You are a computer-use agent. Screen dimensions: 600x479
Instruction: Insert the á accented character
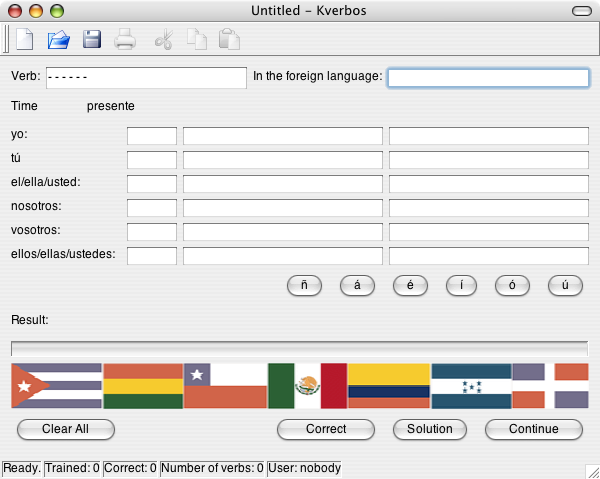(x=357, y=285)
